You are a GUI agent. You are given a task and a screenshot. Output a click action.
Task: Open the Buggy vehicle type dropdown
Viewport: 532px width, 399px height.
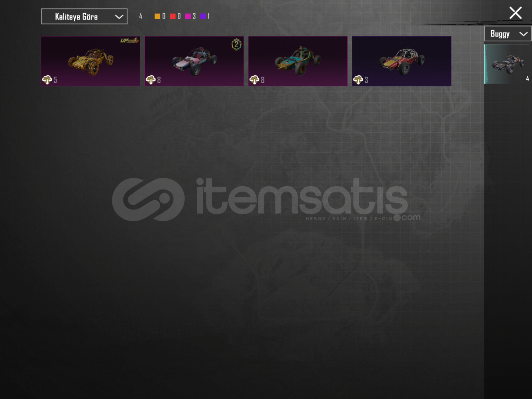[x=508, y=34]
